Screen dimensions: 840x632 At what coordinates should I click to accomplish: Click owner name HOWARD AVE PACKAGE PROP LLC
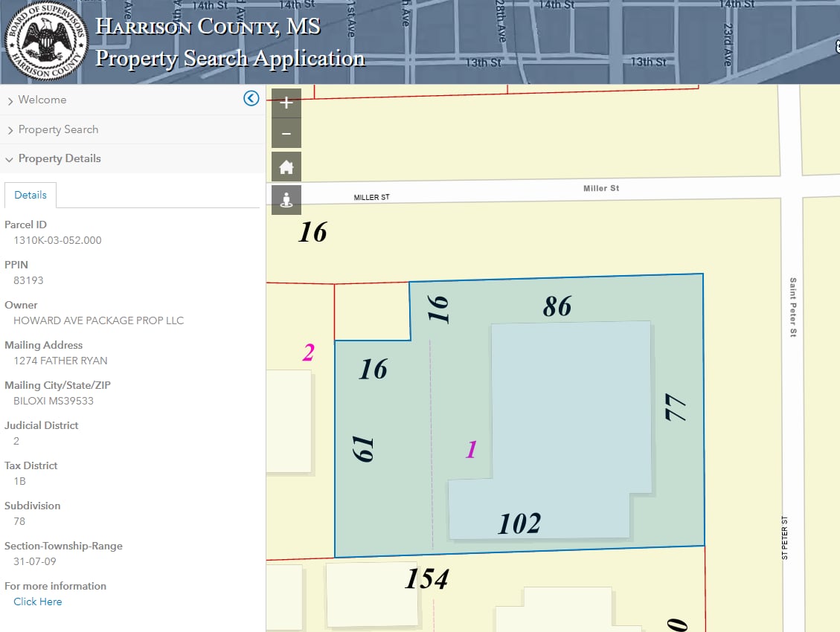click(x=98, y=320)
